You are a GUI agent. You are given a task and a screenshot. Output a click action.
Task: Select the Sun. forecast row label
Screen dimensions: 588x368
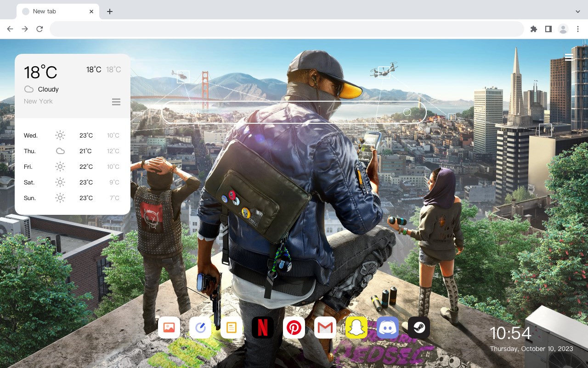pos(30,198)
